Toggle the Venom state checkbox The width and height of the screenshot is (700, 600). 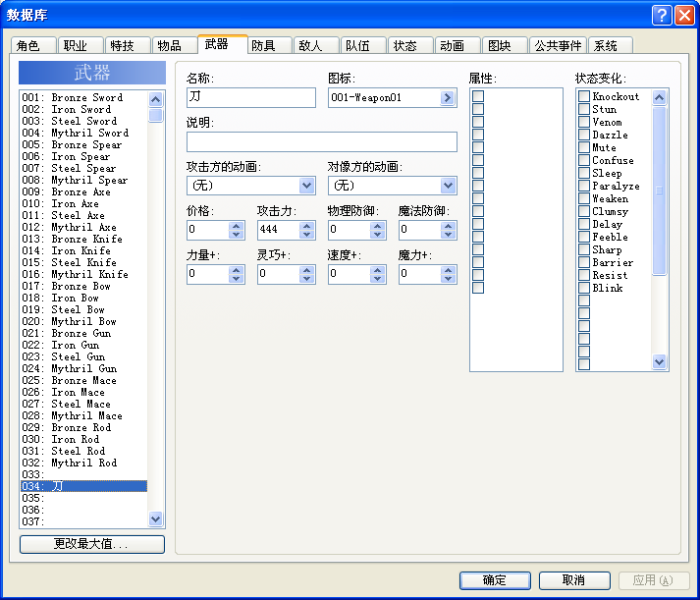584,122
